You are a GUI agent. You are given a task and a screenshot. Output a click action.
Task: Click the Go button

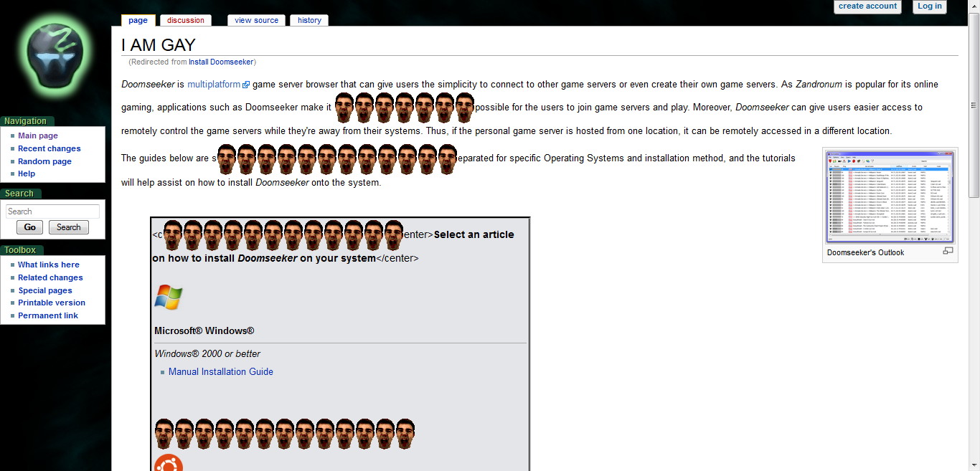pos(29,227)
